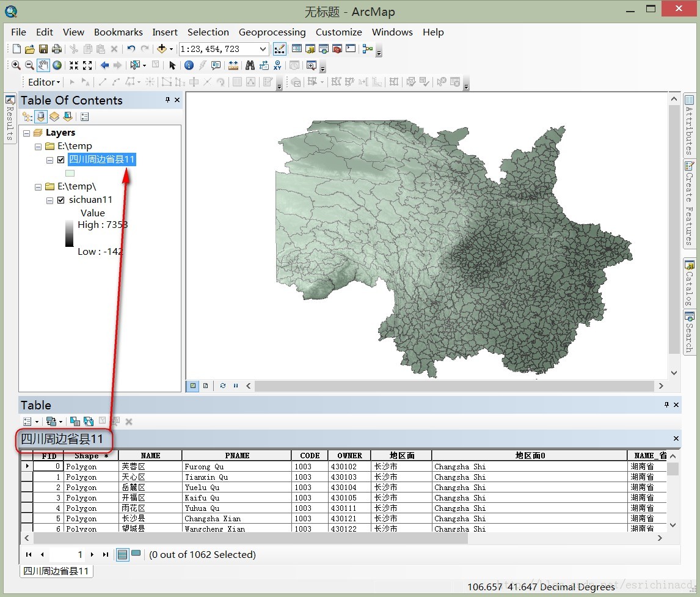Go back to previous extent
This screenshot has height=597, width=700.
coord(104,65)
